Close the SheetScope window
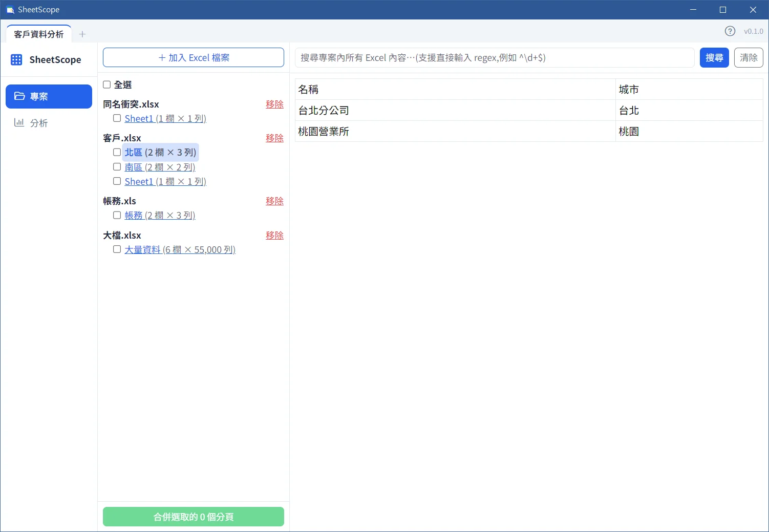Viewport: 769px width, 532px height. pos(753,10)
